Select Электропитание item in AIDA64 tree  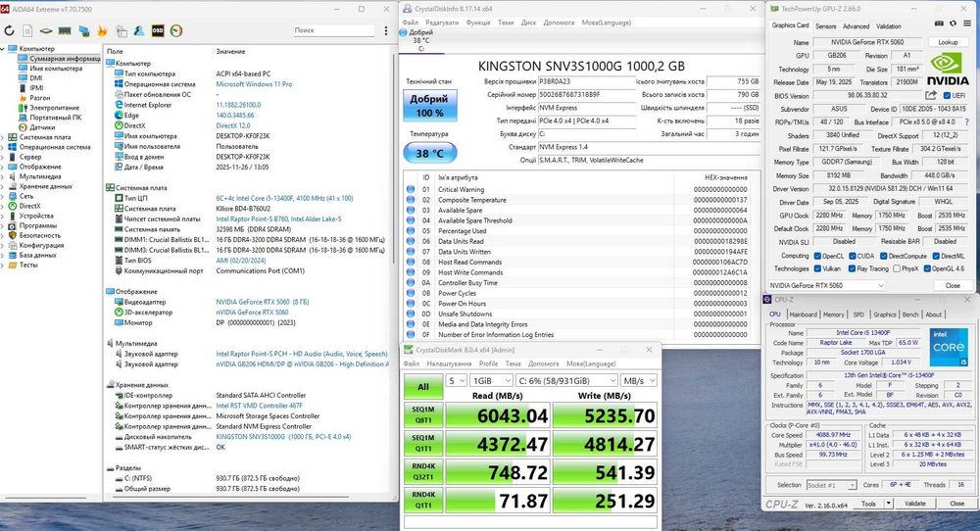[54, 108]
